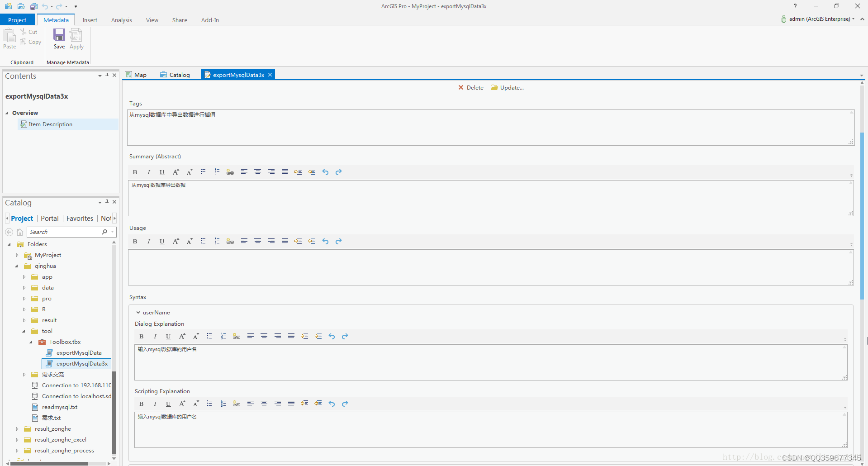868x466 pixels.
Task: Collapse the qinghua folder
Action: tap(17, 266)
